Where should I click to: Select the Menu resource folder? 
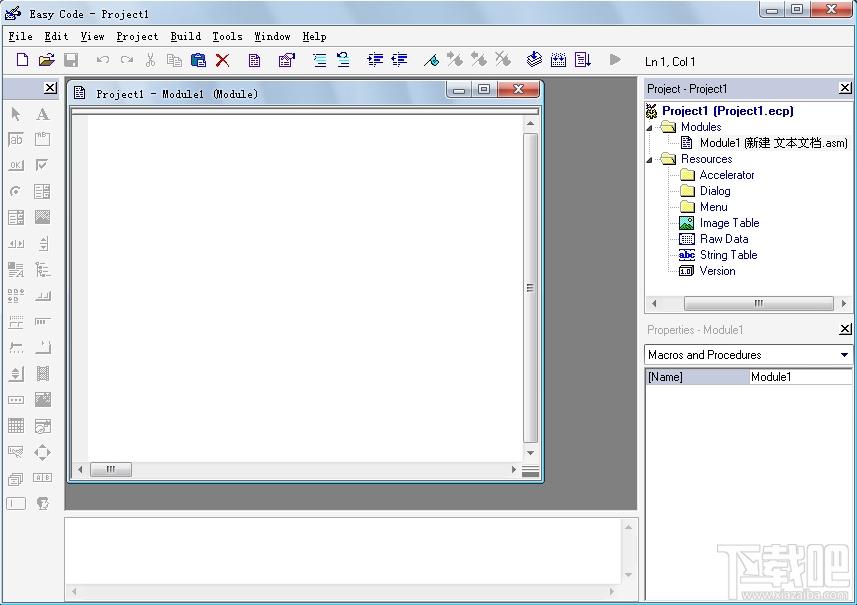click(713, 207)
